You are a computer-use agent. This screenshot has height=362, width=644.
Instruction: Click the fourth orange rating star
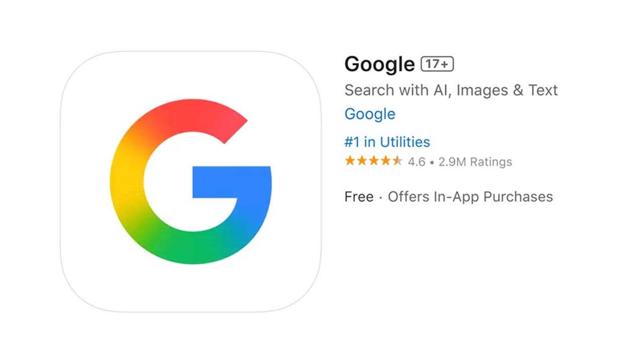385,161
